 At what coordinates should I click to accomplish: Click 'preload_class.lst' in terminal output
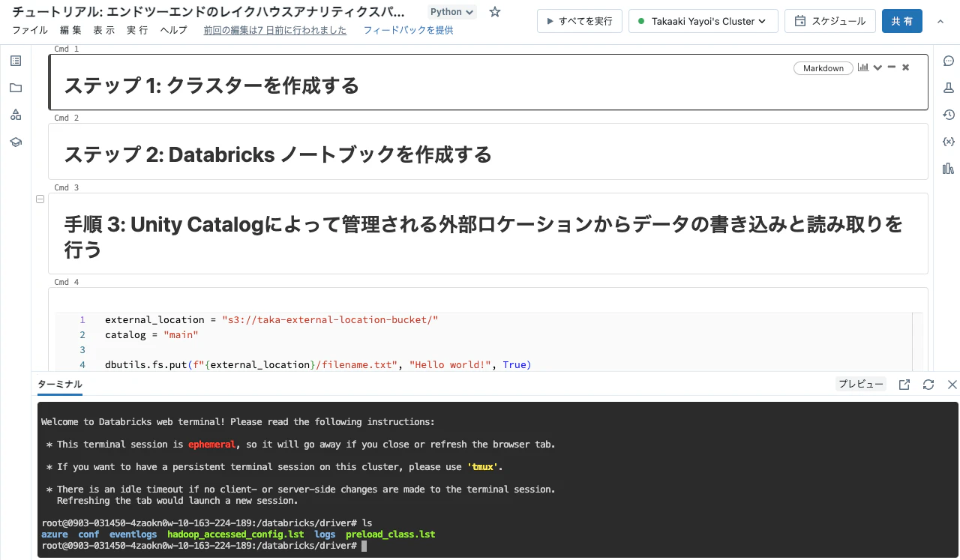pyautogui.click(x=391, y=535)
